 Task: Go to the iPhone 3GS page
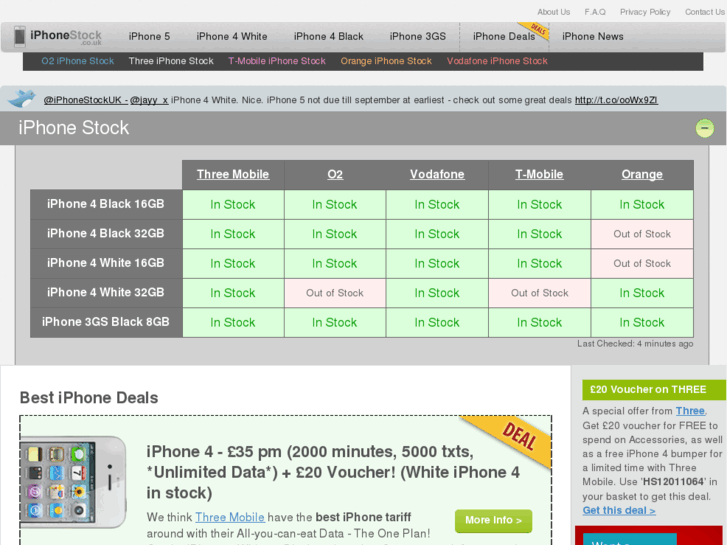418,36
